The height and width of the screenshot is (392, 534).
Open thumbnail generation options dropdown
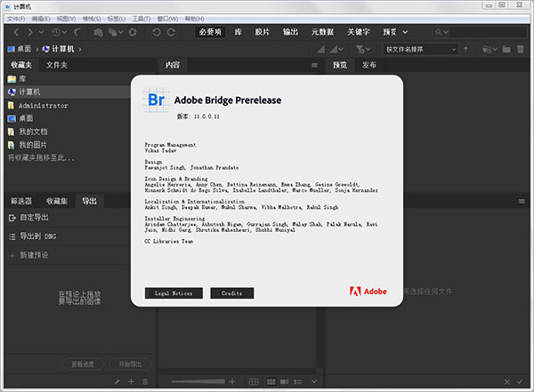tap(336, 50)
